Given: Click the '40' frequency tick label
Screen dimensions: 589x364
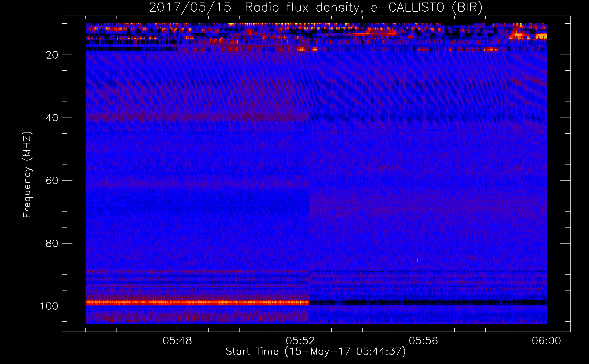Looking at the screenshot, I should [x=52, y=118].
